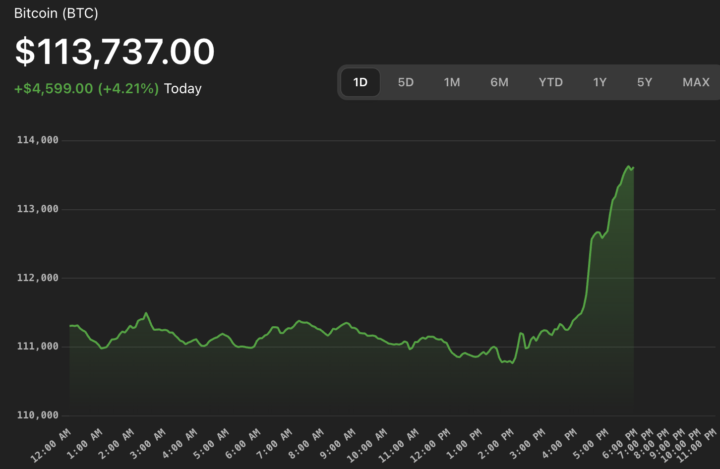Switch to the 5D time range

(405, 82)
